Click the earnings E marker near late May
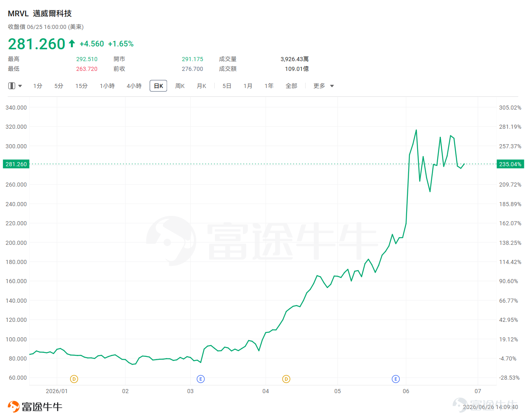Viewport: 526px width, 420px height. [396, 379]
